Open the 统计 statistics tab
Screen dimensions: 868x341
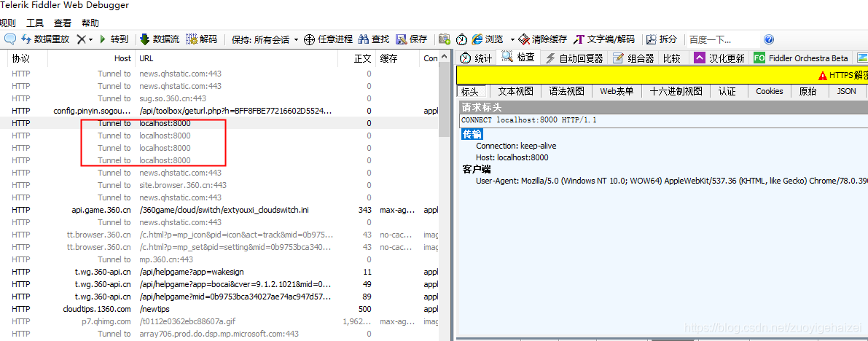(475, 58)
